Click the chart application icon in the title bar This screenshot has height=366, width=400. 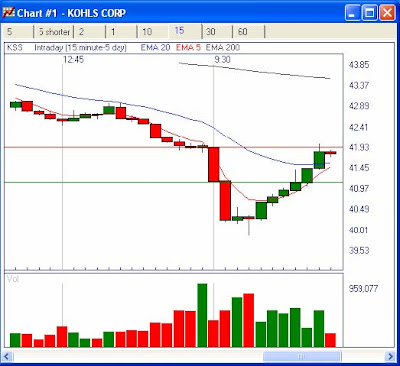9,13
